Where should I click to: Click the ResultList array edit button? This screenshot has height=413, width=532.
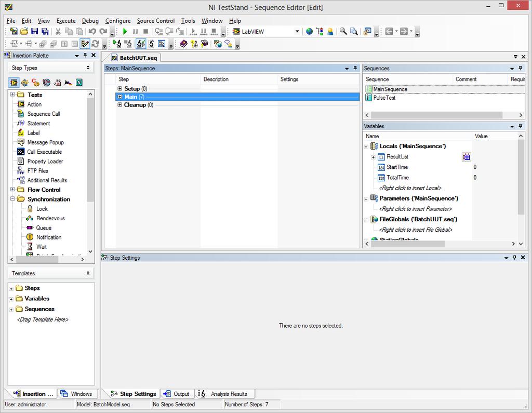(467, 156)
